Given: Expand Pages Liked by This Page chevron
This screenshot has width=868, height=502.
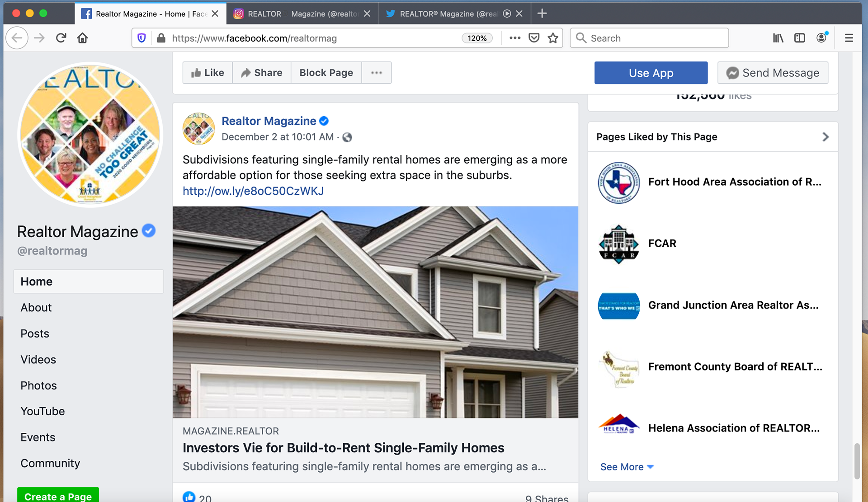Looking at the screenshot, I should [826, 137].
